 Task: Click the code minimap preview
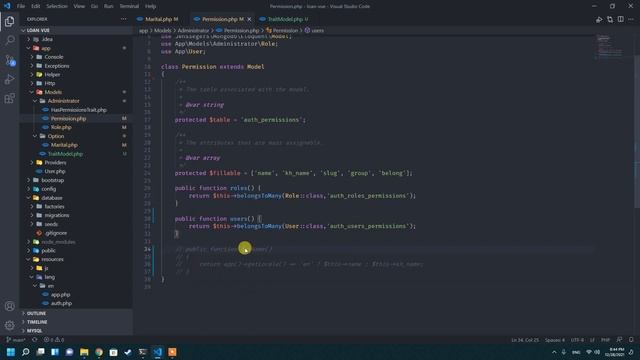(610, 47)
